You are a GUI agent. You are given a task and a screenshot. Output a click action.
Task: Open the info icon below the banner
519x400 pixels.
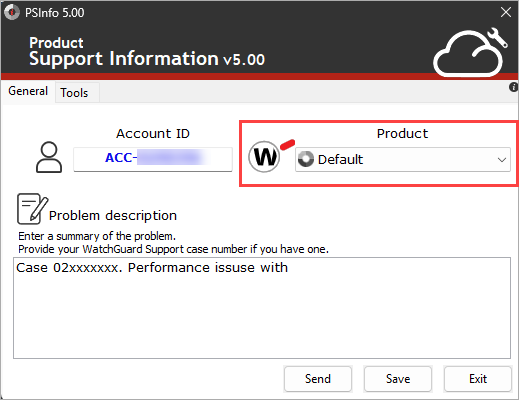tap(513, 87)
